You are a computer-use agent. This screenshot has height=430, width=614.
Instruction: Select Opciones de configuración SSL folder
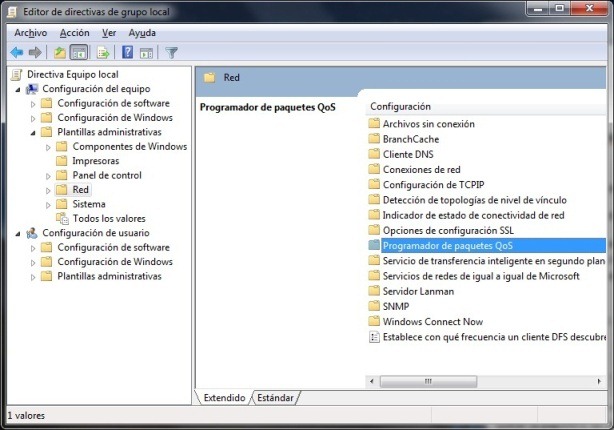tap(448, 231)
